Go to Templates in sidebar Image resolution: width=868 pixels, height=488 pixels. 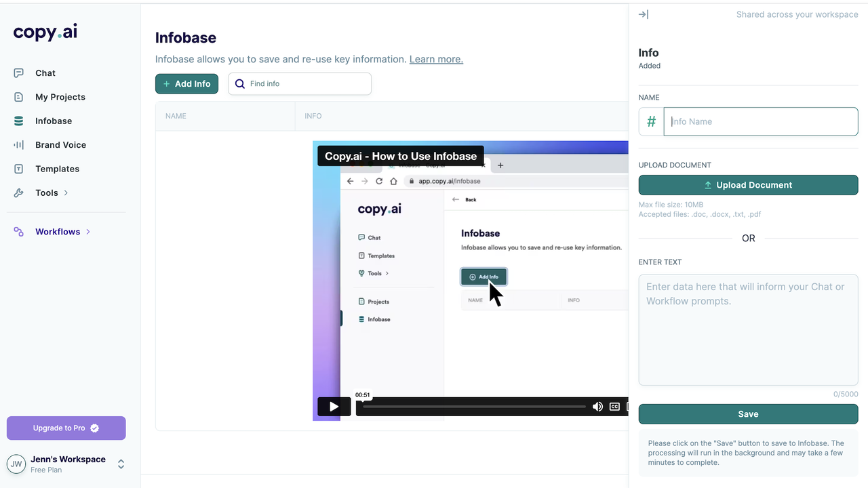click(57, 169)
